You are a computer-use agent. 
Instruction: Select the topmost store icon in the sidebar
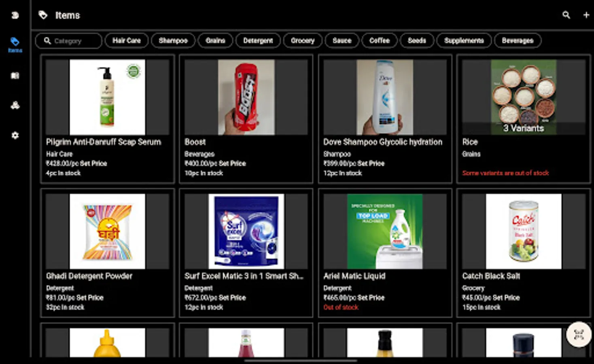[x=15, y=15]
